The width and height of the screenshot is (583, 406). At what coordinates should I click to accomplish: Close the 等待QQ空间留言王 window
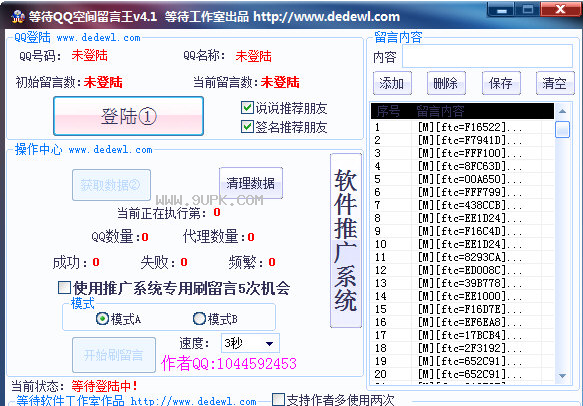click(561, 9)
